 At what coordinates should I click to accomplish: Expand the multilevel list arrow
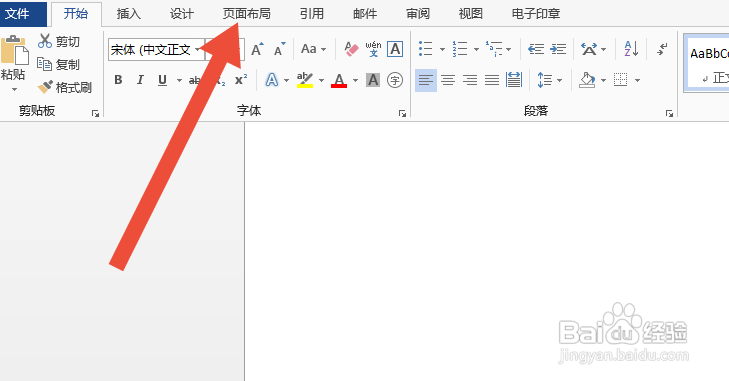(x=509, y=49)
